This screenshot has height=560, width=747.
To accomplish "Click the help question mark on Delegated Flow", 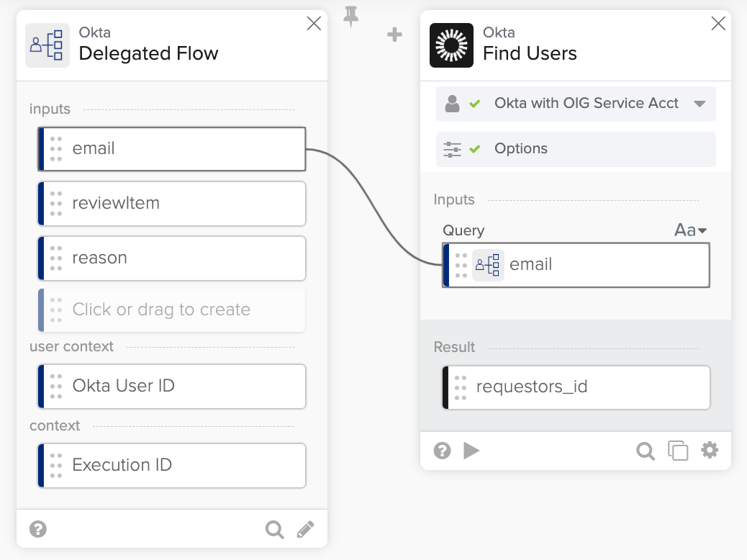I will point(37,529).
